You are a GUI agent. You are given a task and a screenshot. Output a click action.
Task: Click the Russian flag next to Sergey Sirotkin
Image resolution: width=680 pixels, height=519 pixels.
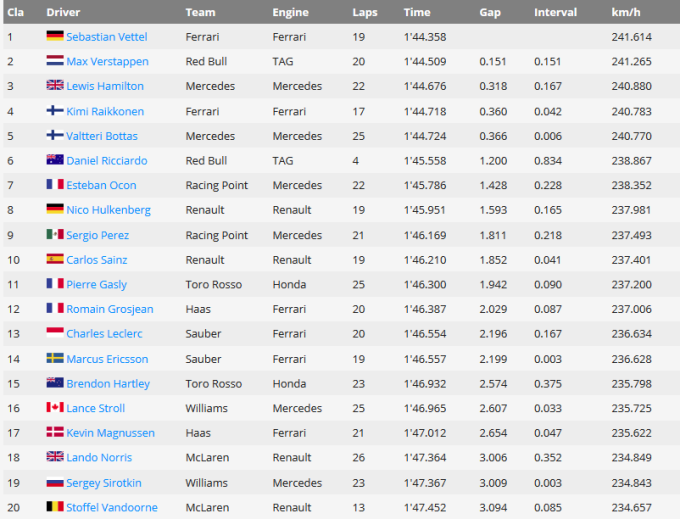54,483
